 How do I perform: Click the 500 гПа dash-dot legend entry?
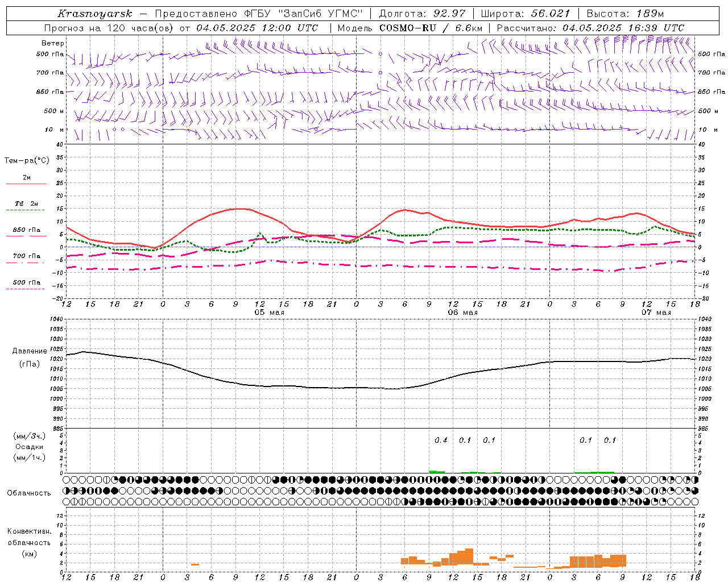click(x=27, y=282)
